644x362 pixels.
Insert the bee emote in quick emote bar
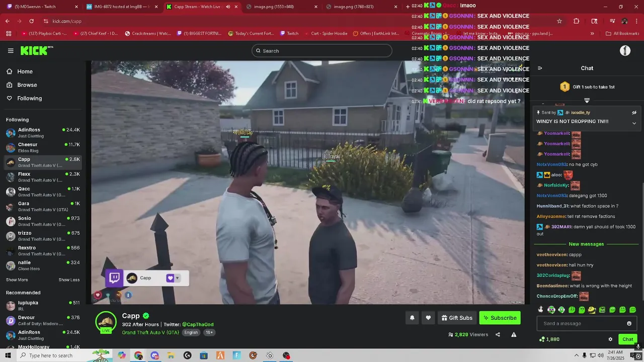(592, 310)
